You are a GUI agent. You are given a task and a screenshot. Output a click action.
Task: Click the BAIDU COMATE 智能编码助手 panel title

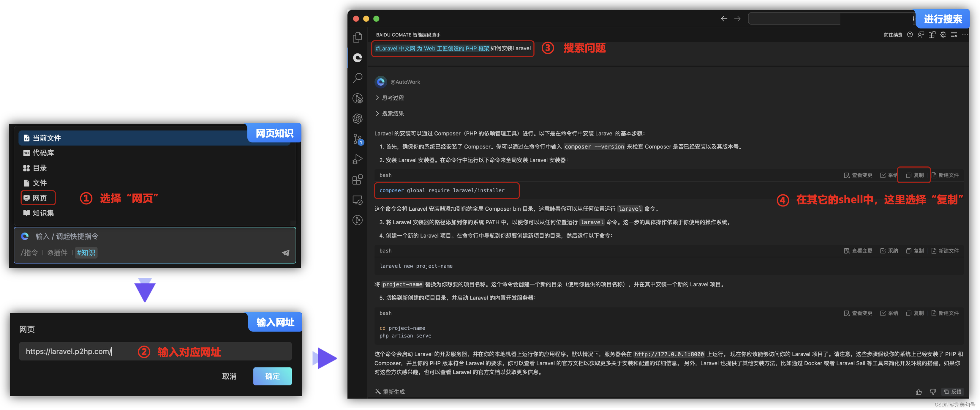pos(408,35)
